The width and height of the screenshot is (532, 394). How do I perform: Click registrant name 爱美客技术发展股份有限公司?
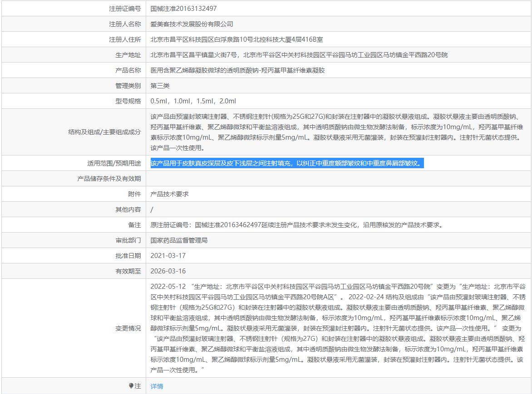(x=192, y=24)
